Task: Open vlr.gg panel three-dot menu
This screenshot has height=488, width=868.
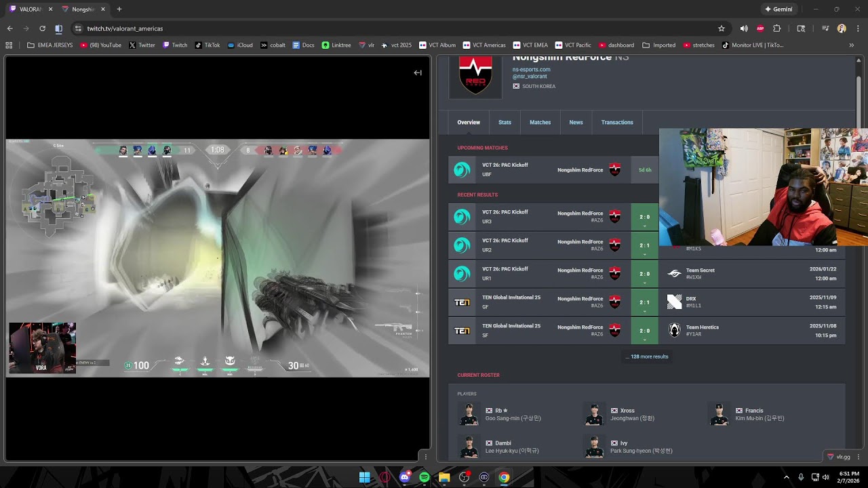Action: point(859,457)
